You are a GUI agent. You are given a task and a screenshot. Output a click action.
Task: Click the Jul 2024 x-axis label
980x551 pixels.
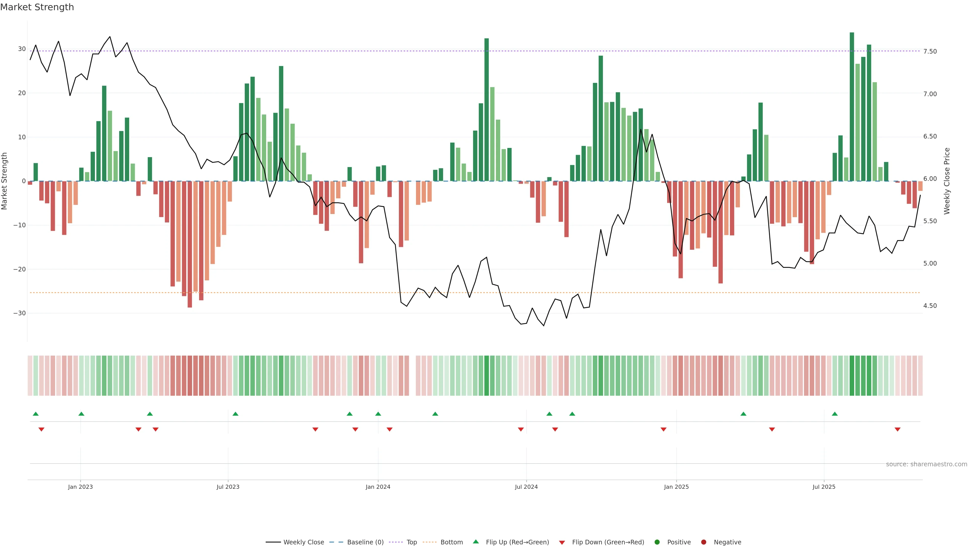526,487
